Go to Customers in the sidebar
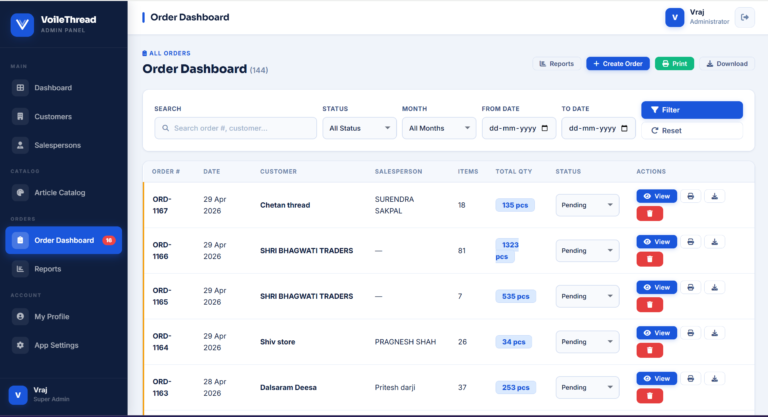The image size is (768, 417). (52, 116)
